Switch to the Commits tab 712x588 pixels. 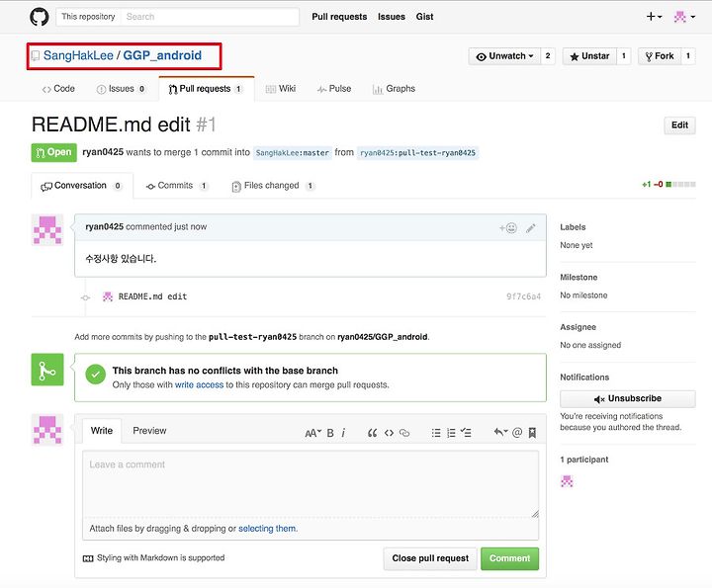[x=177, y=186]
